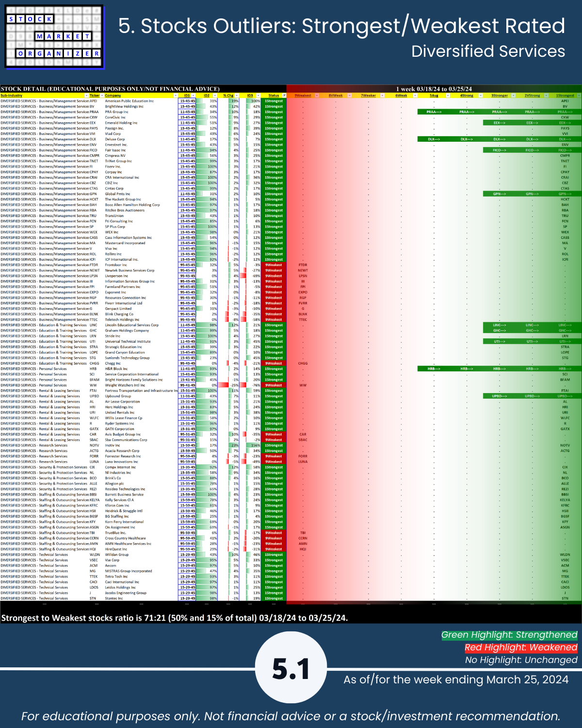
Task: Open the 3Stronger column filter dropdown
Action: [514, 96]
